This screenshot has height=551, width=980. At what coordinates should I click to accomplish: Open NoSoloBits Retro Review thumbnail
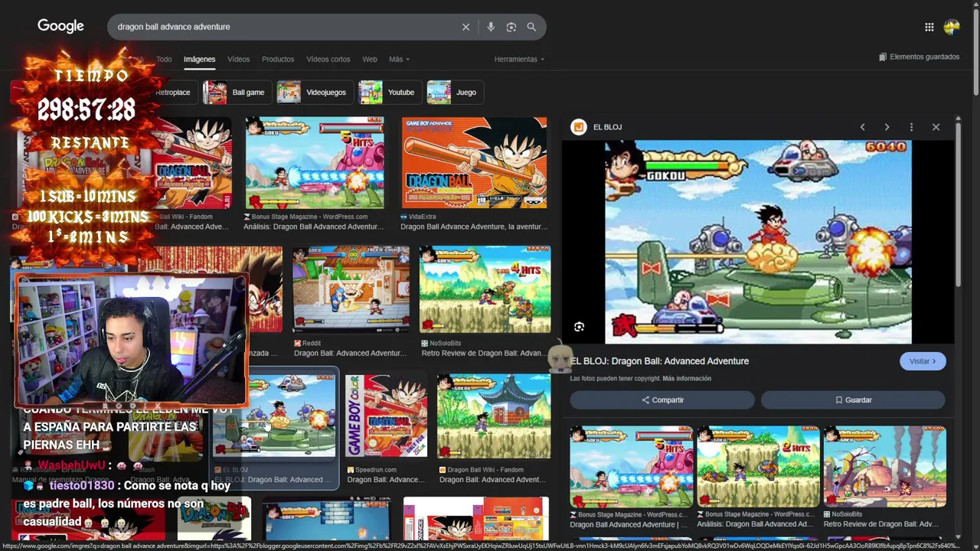click(x=485, y=289)
